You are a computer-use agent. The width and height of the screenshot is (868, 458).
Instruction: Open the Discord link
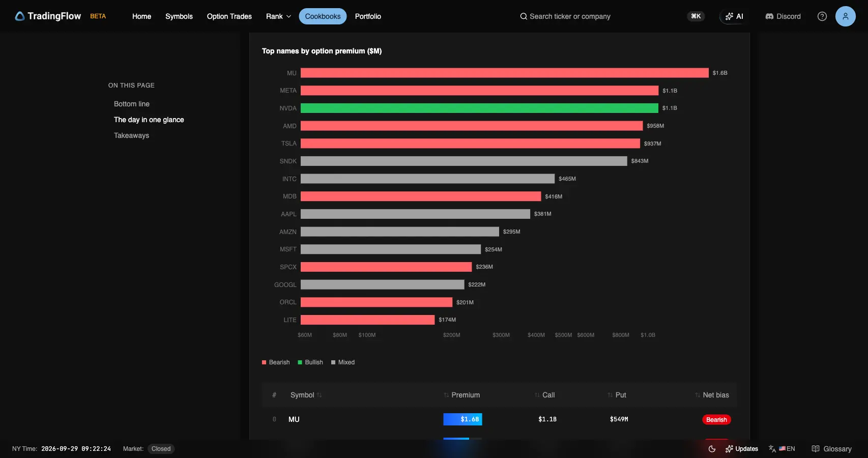pyautogui.click(x=783, y=16)
